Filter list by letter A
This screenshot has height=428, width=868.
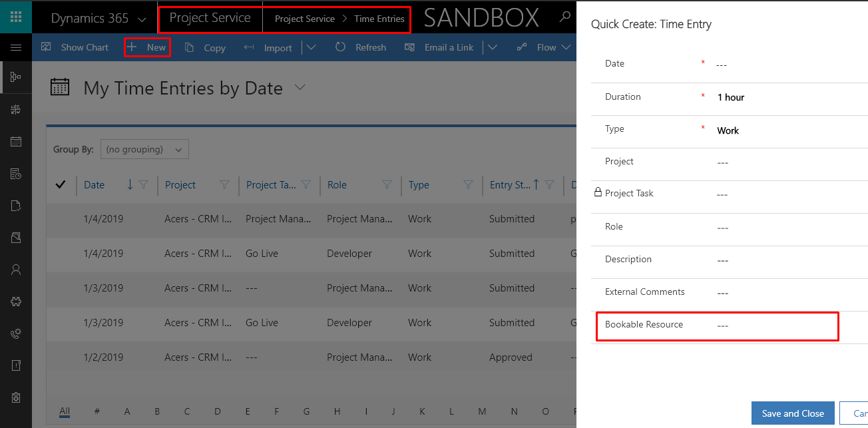pos(127,411)
